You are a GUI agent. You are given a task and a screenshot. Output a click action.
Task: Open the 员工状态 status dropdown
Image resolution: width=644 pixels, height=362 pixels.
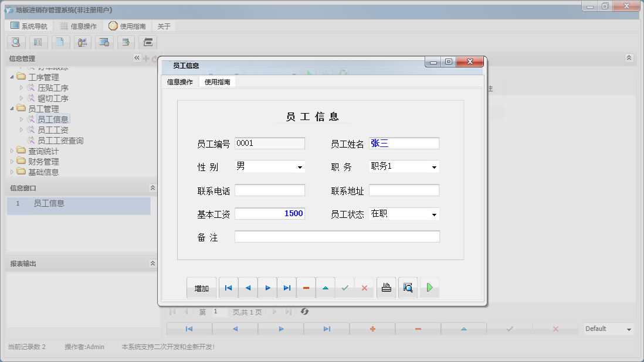(435, 213)
